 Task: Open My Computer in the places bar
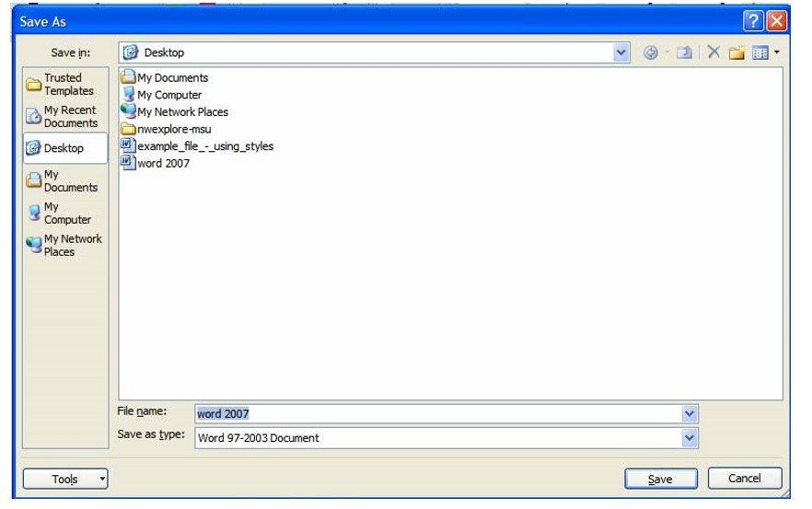tap(65, 213)
